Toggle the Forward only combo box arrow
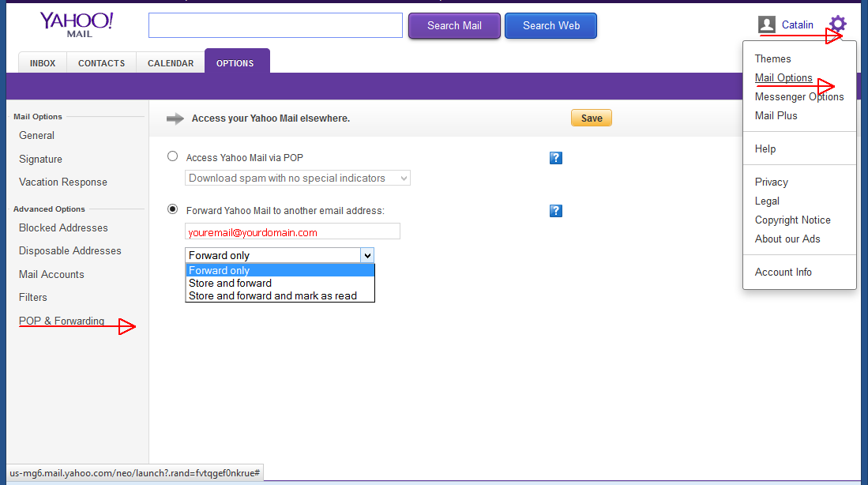Image resolution: width=868 pixels, height=485 pixels. click(x=367, y=255)
